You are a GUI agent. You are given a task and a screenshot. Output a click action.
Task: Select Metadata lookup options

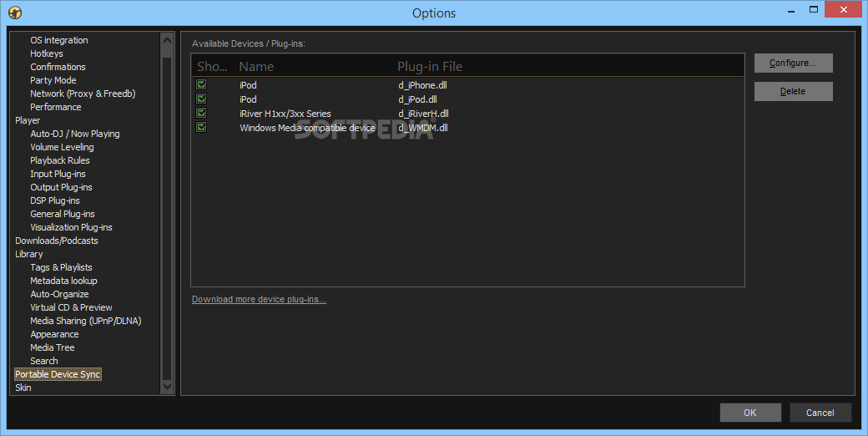click(x=63, y=281)
